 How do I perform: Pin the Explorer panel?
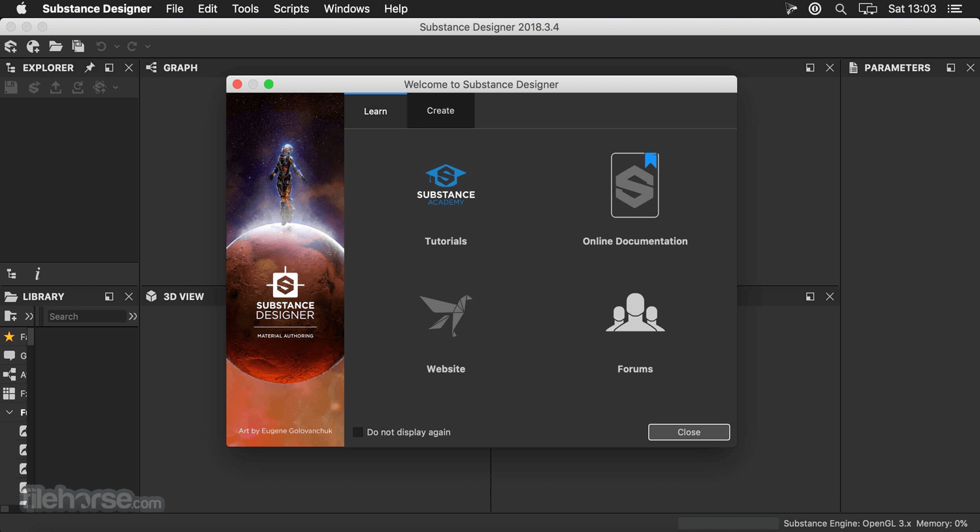[x=90, y=67]
